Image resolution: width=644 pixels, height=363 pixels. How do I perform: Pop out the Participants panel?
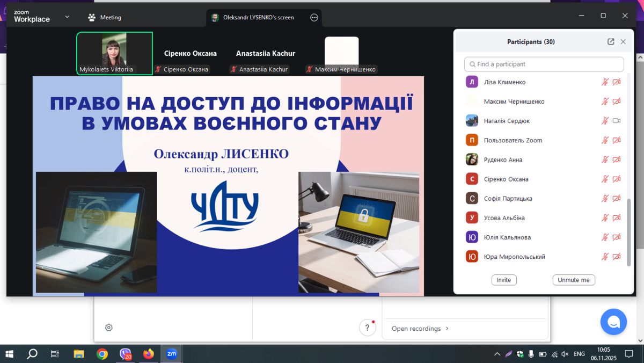[611, 42]
